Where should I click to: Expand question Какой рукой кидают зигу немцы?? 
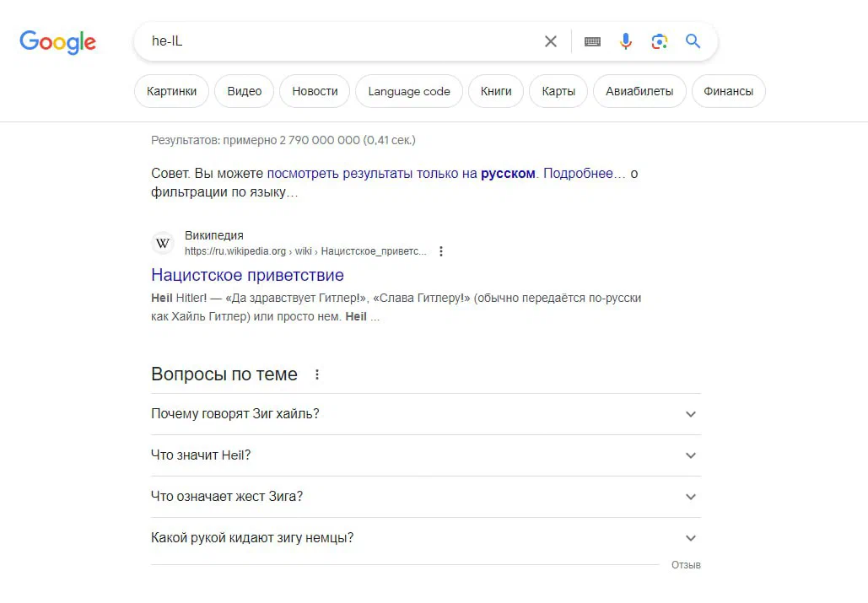(x=426, y=538)
